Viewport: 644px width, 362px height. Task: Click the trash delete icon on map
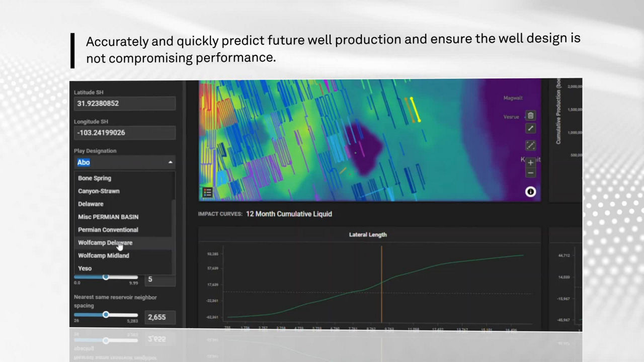click(x=530, y=116)
